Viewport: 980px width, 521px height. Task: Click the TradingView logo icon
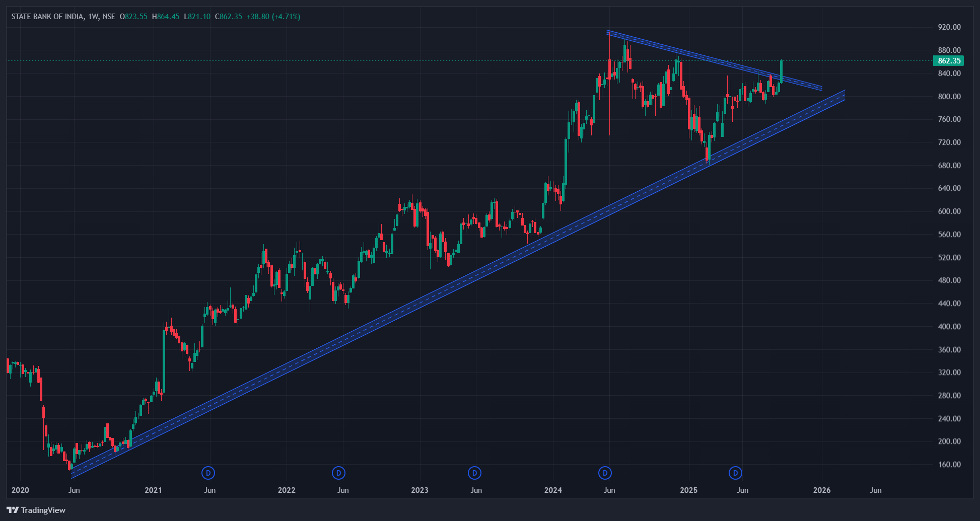click(x=13, y=510)
